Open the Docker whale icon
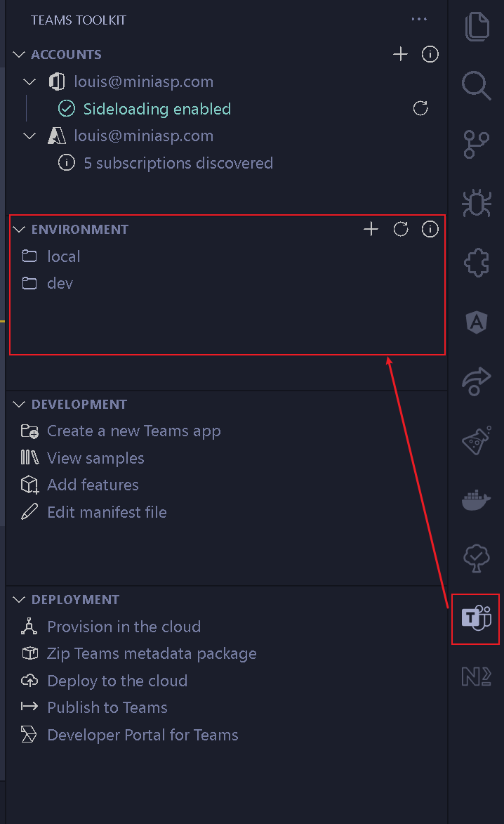The image size is (504, 824). click(x=476, y=499)
